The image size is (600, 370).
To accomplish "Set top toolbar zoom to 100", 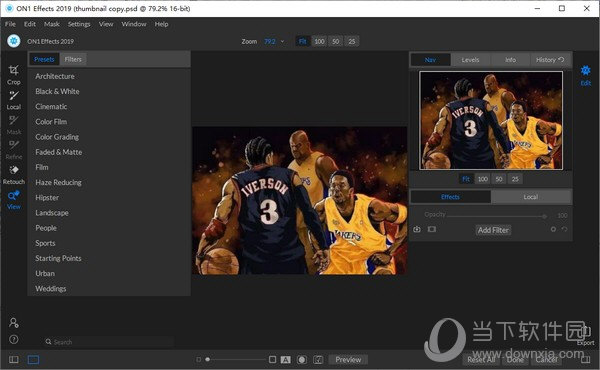I will tap(319, 41).
